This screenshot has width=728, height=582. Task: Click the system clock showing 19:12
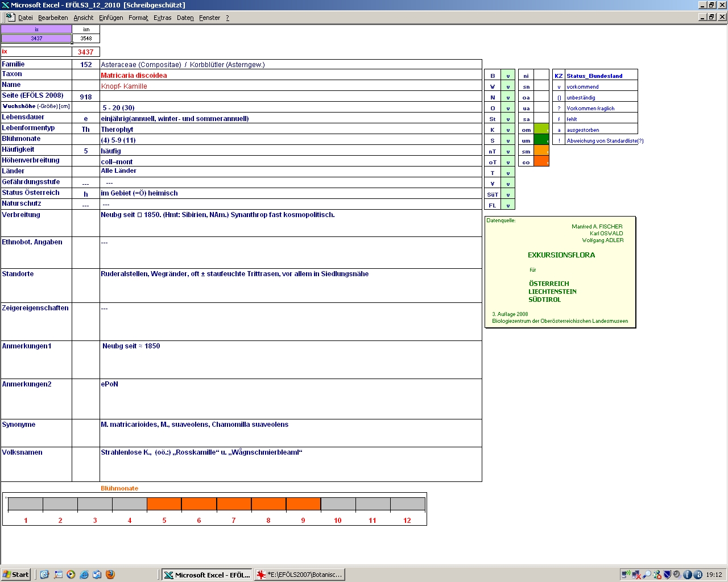point(714,575)
